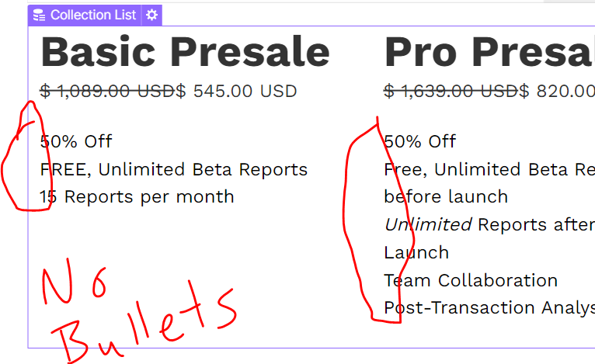Select the Collection List label
This screenshot has height=364, width=595.
click(93, 16)
